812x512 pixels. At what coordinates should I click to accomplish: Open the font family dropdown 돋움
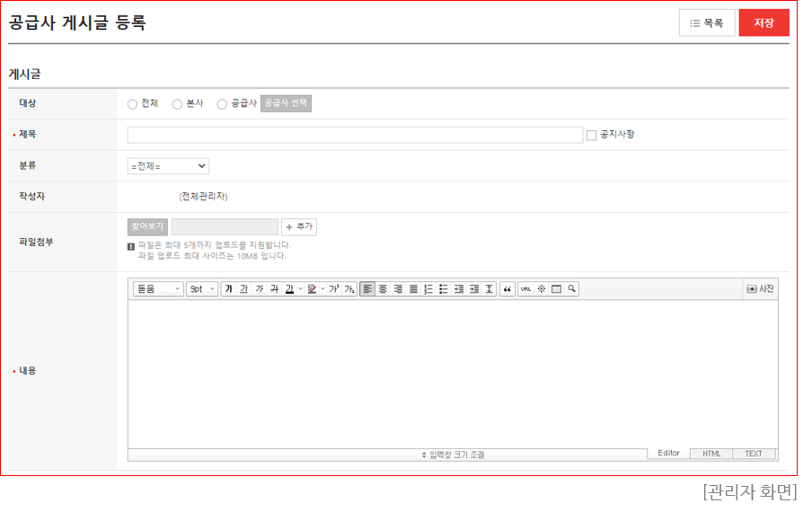[158, 289]
